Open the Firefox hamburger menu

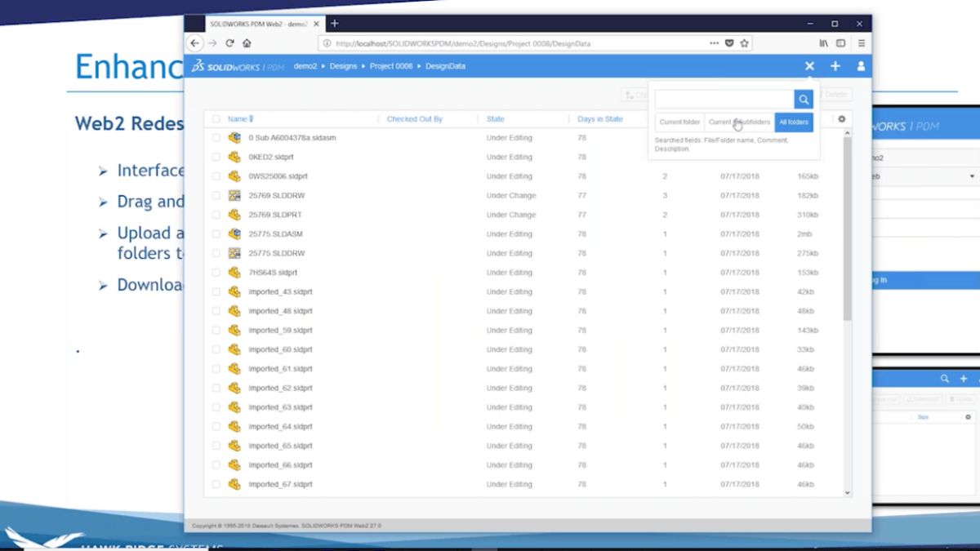point(862,43)
